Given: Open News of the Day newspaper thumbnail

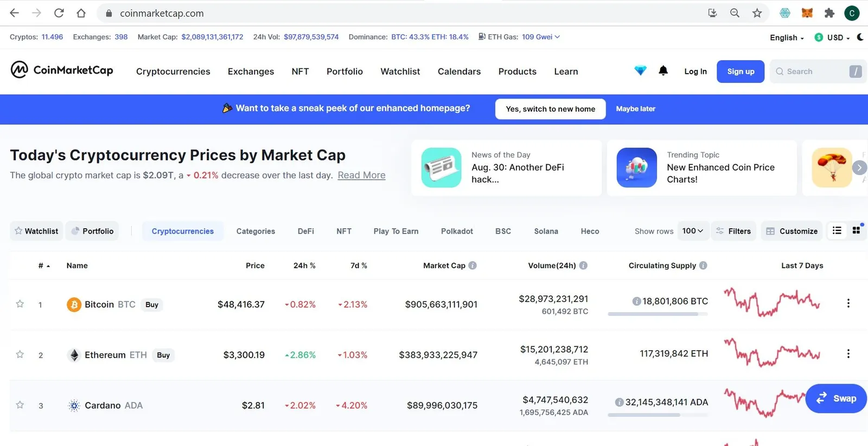Looking at the screenshot, I should tap(441, 167).
